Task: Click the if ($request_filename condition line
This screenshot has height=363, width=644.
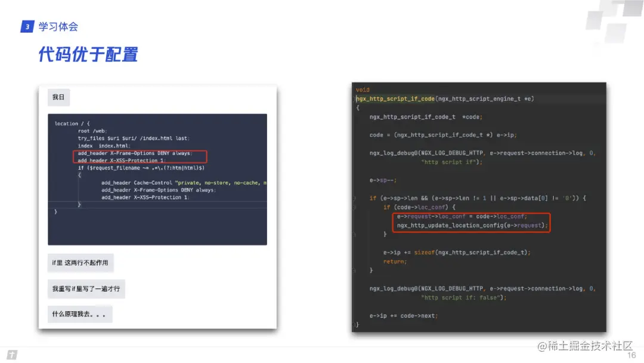Action: tap(141, 168)
